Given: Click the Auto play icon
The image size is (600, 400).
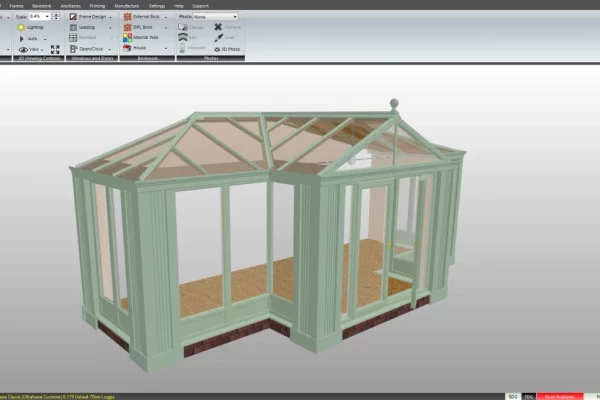Looking at the screenshot, I should click(x=22, y=38).
